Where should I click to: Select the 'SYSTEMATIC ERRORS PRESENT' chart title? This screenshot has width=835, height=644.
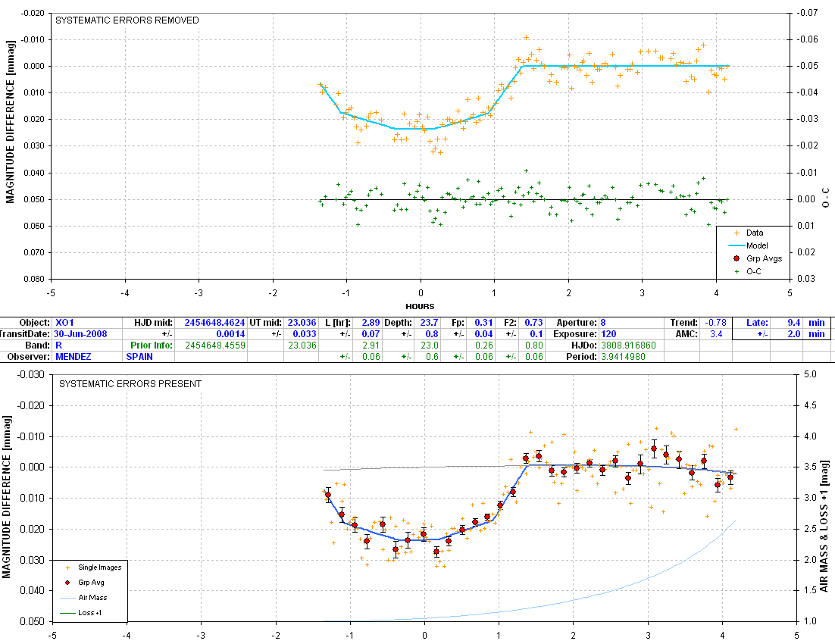click(130, 383)
